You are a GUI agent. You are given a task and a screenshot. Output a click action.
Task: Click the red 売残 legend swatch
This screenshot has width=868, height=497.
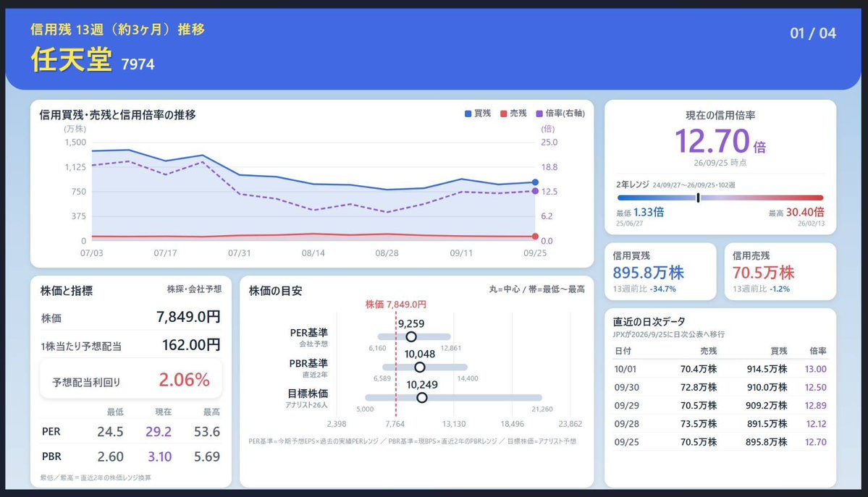(x=503, y=114)
